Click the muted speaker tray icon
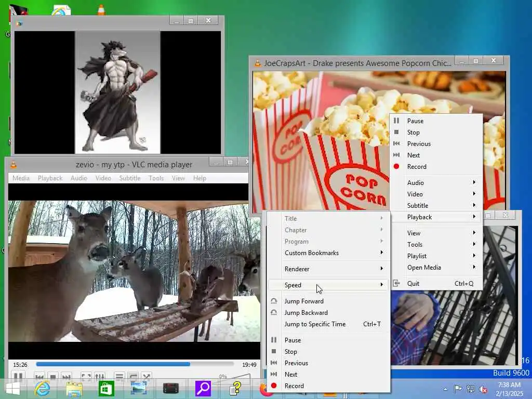Image resolution: width=532 pixels, height=399 pixels. coord(483,389)
